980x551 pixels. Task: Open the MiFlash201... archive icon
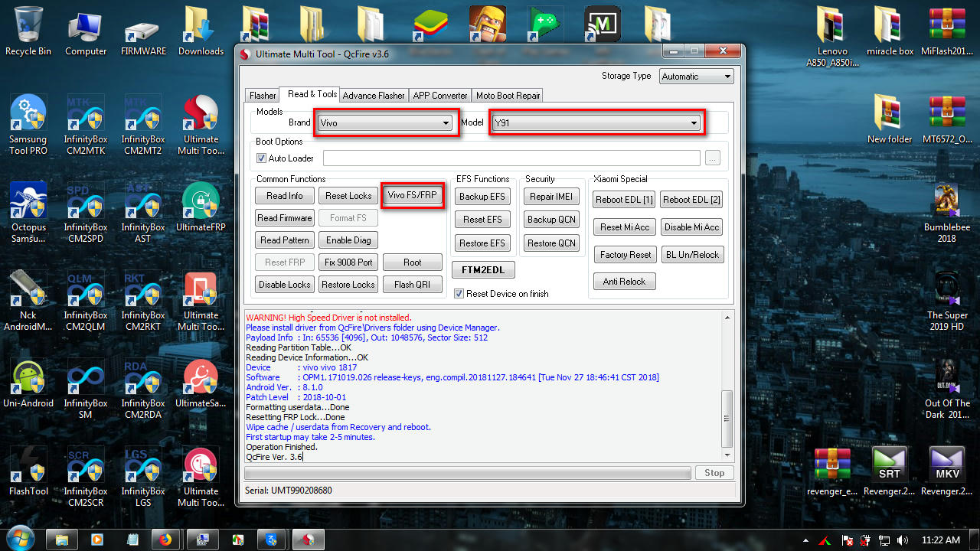(946, 31)
